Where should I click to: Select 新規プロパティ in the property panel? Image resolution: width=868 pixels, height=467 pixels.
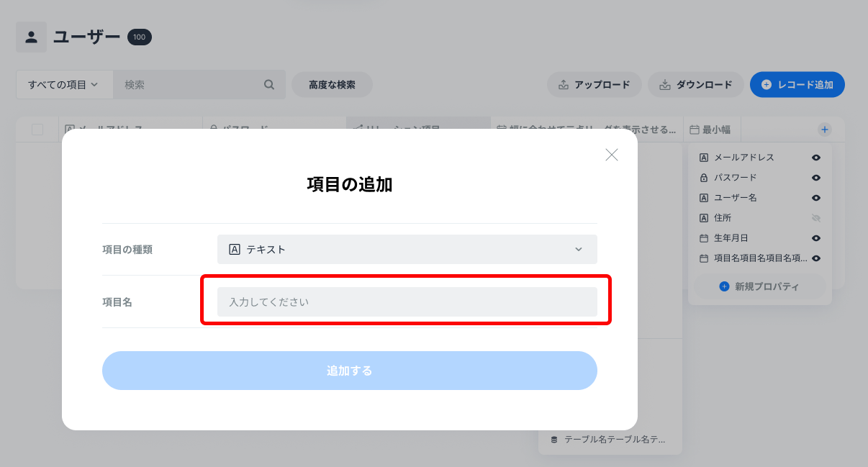pos(760,286)
